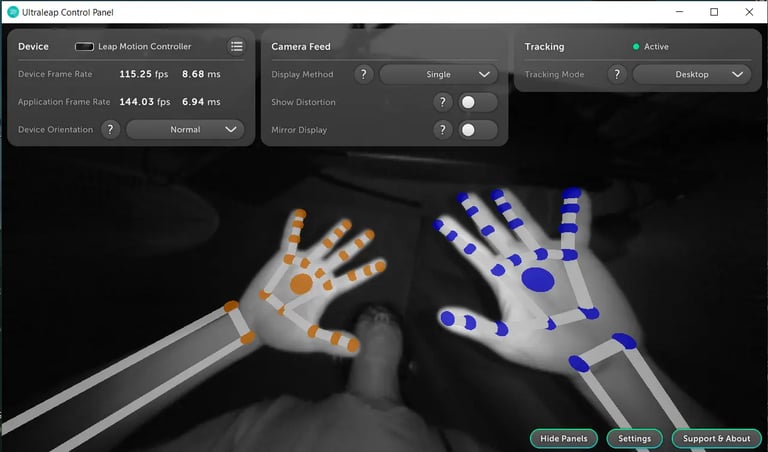Click the Application Frame Rate label
Image resolution: width=768 pixels, height=452 pixels.
pos(64,102)
